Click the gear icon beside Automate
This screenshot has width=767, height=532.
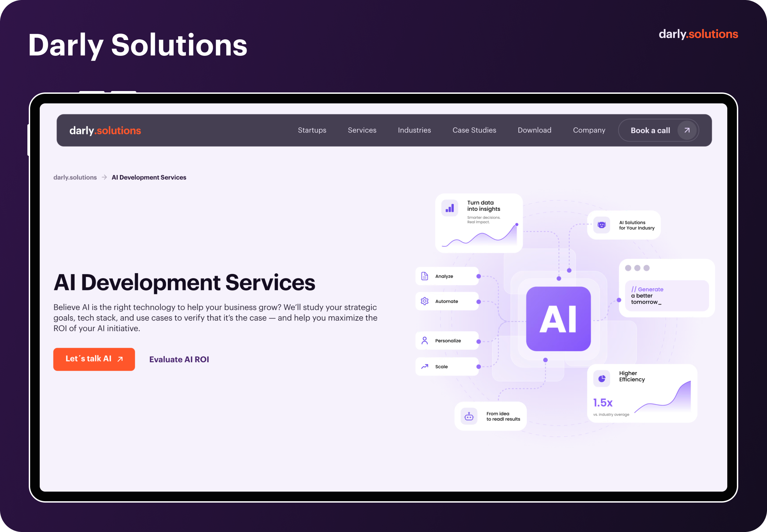click(x=425, y=301)
